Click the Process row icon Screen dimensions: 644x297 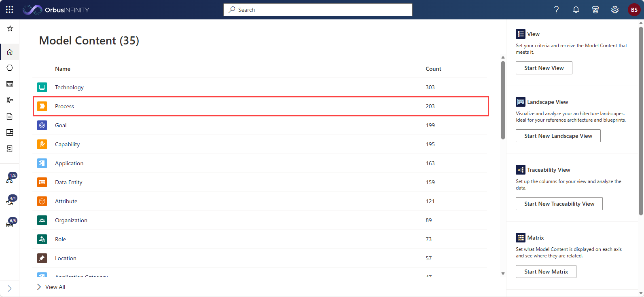(x=42, y=106)
